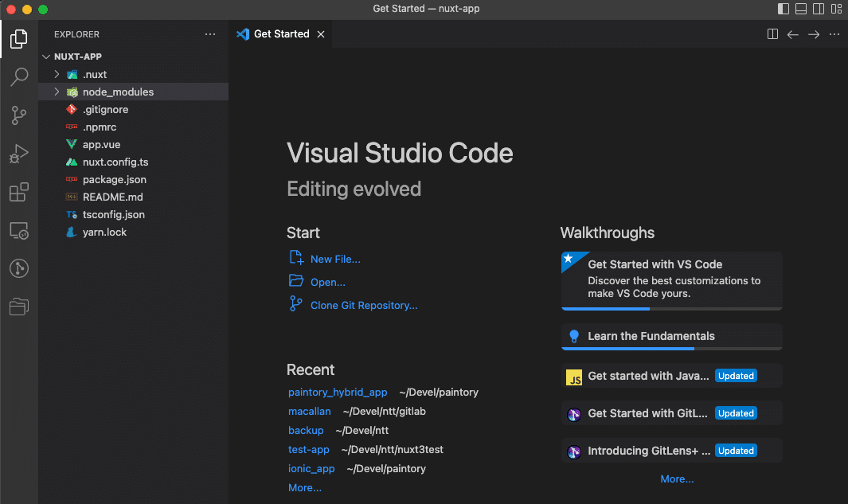Open the .npmrc file
Viewport: 848px width, 504px height.
coord(134,127)
